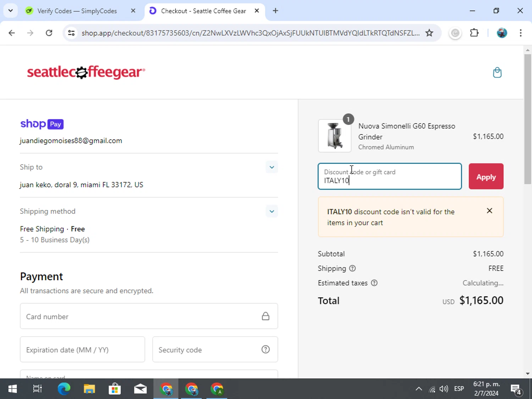Click the grey circular extension icon
532x399 pixels.
coord(455,33)
